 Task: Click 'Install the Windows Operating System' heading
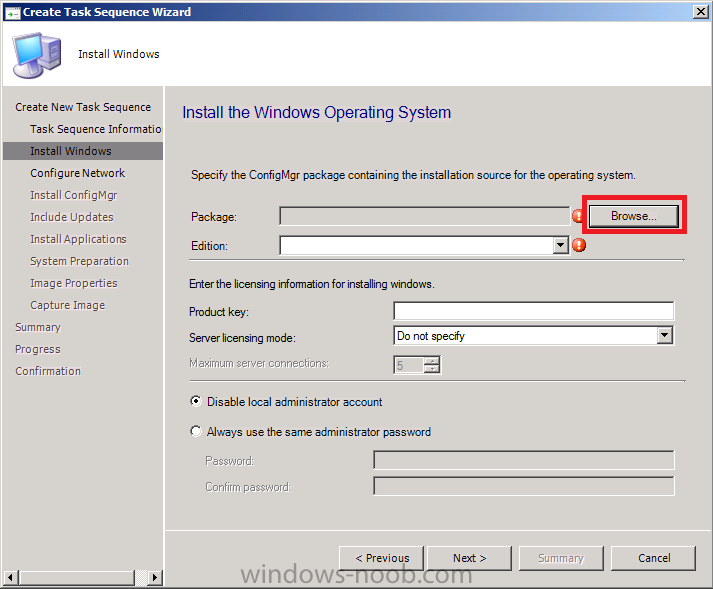pos(316,112)
